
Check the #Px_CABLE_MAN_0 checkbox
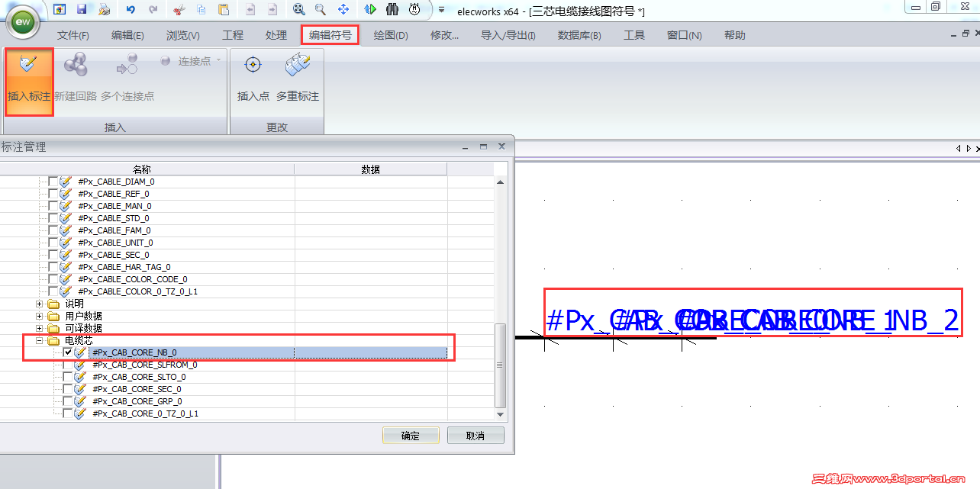tap(53, 206)
